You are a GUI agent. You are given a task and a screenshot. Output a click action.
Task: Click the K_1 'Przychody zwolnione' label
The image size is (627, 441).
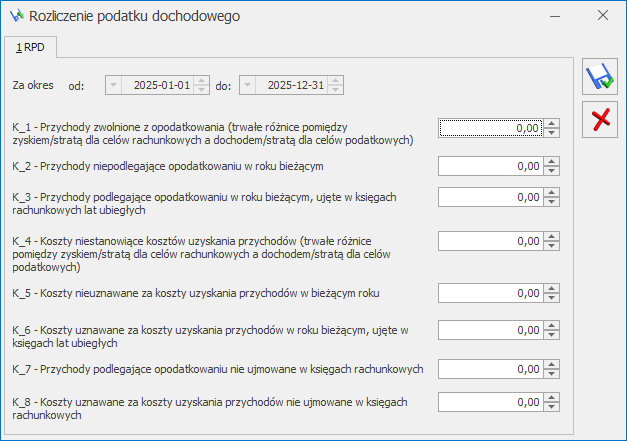coord(213,134)
